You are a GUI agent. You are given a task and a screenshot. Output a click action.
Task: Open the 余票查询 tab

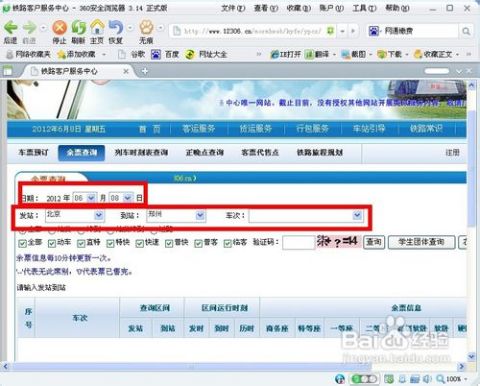click(82, 153)
